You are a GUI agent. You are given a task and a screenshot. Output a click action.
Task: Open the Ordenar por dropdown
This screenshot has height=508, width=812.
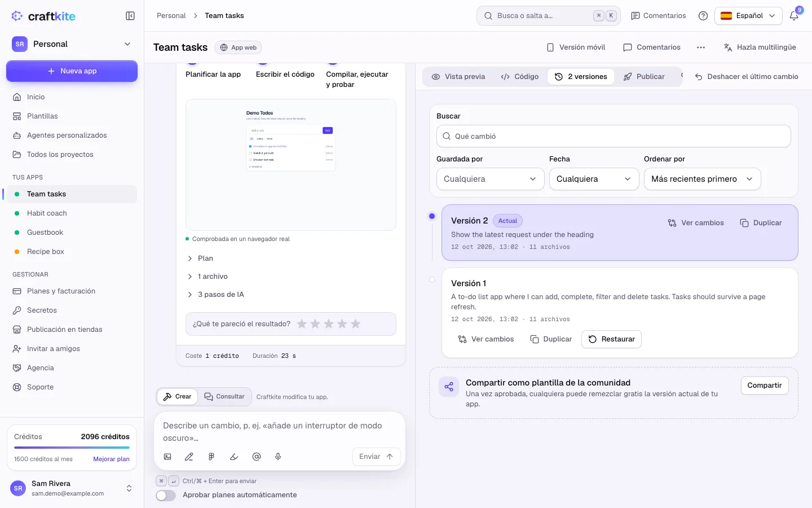(x=702, y=179)
